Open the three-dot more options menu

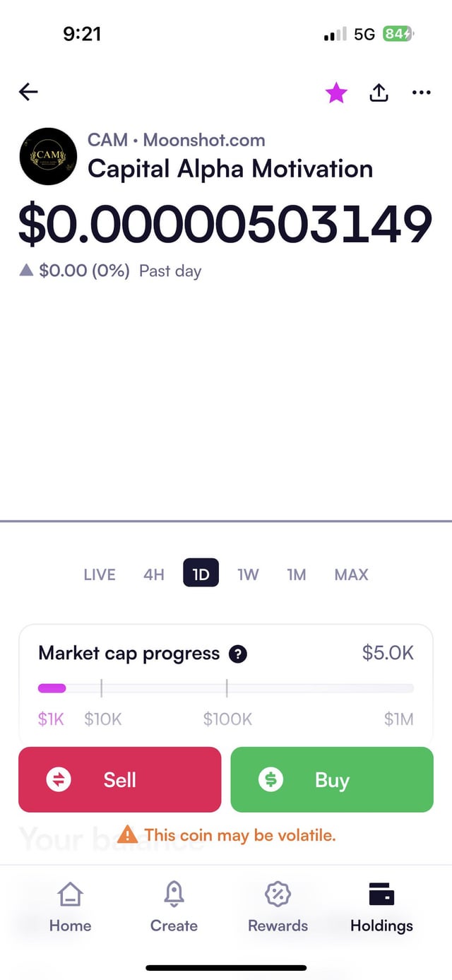coord(421,93)
